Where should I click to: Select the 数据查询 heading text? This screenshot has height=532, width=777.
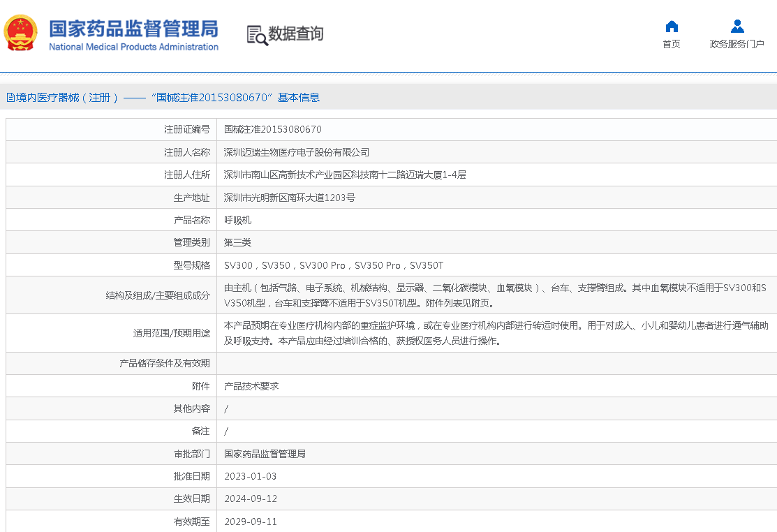[296, 34]
